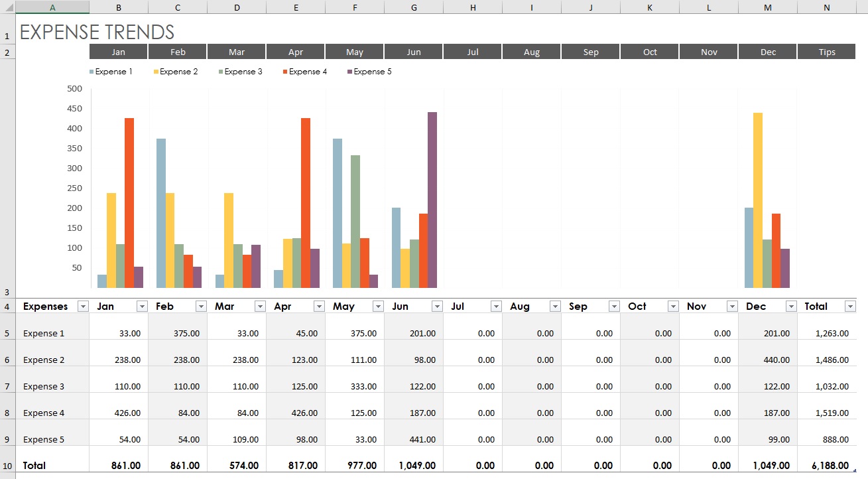Click the Dec month button above chart
Screen dimensions: 868x479
coord(768,52)
